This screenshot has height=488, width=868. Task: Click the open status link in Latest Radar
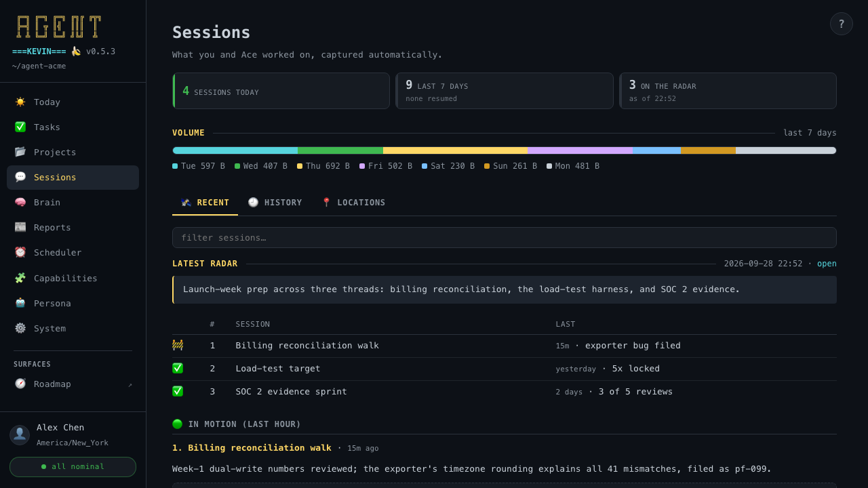point(827,264)
